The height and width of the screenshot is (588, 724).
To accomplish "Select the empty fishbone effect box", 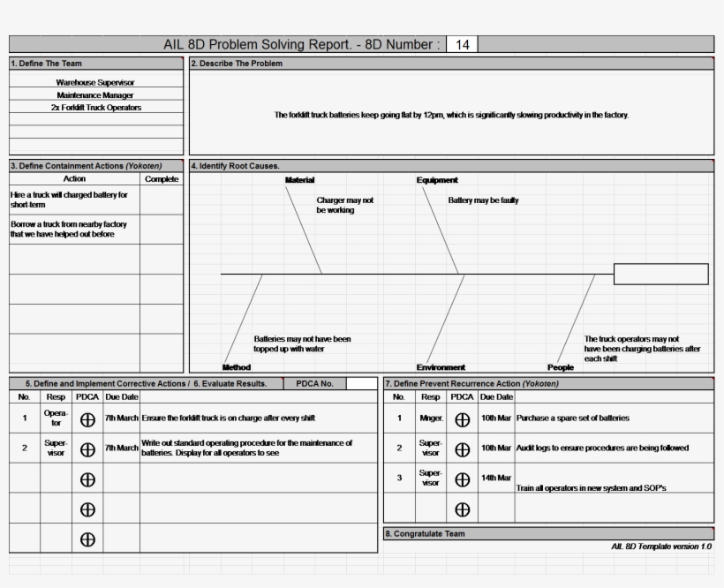I will [660, 275].
